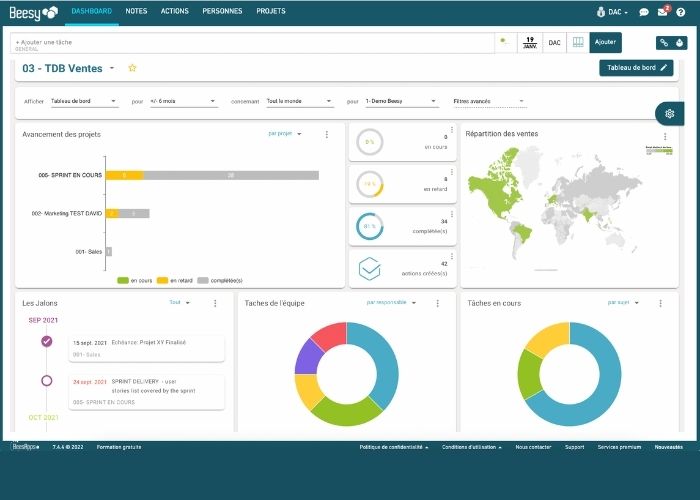Open 'par projet' dropdown in Avancement des projets

tap(285, 133)
